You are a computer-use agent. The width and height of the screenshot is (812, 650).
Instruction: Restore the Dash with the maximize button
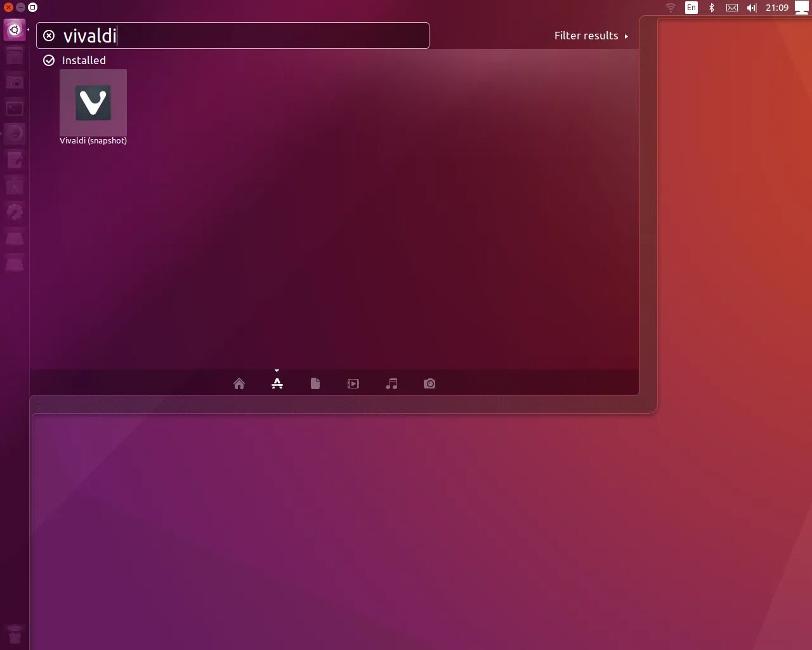(32, 7)
